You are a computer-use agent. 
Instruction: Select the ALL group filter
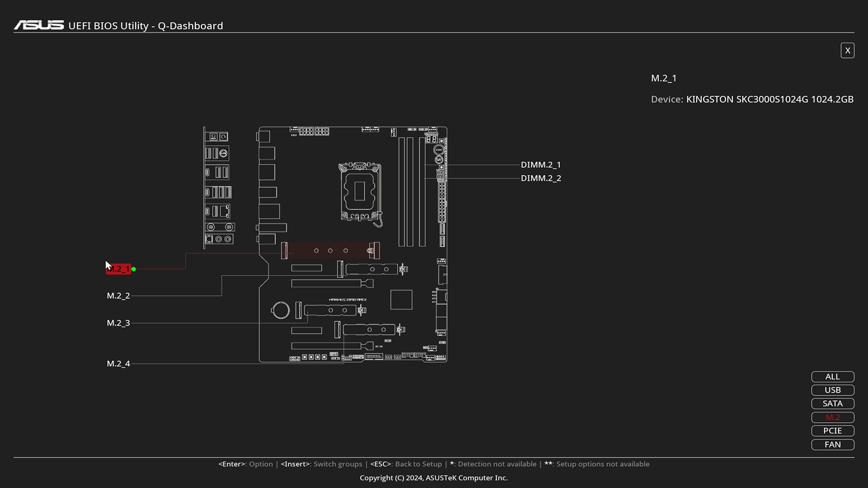(x=832, y=377)
